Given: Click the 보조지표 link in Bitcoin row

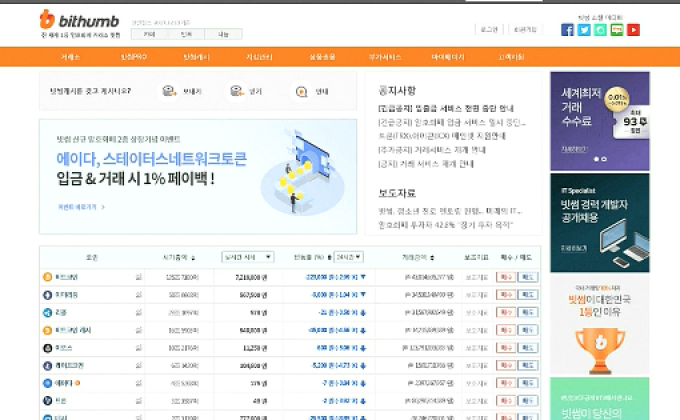Looking at the screenshot, I should [477, 277].
